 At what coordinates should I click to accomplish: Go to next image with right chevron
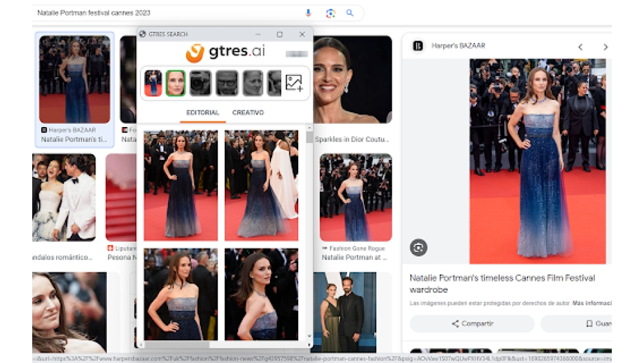(605, 47)
